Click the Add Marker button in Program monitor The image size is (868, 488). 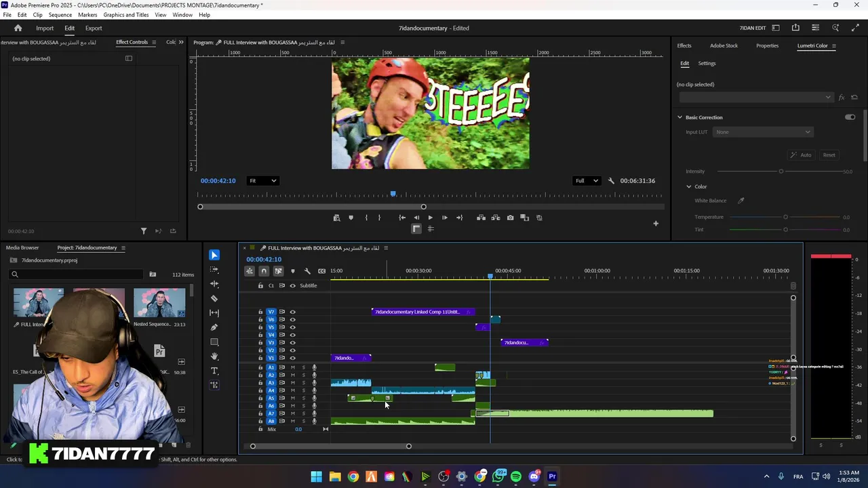point(351,218)
